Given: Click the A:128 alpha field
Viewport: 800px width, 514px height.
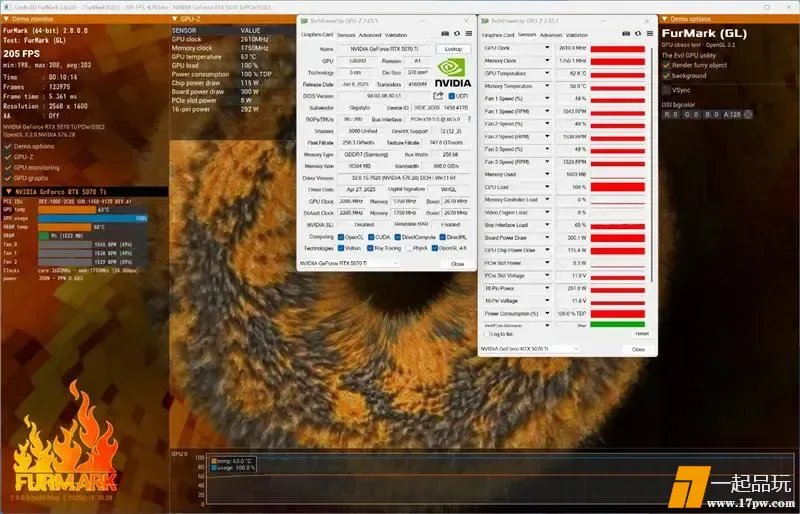Looking at the screenshot, I should pyautogui.click(x=732, y=114).
